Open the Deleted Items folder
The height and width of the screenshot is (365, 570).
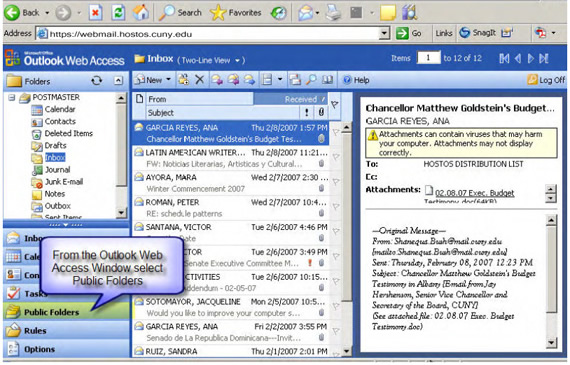62,133
